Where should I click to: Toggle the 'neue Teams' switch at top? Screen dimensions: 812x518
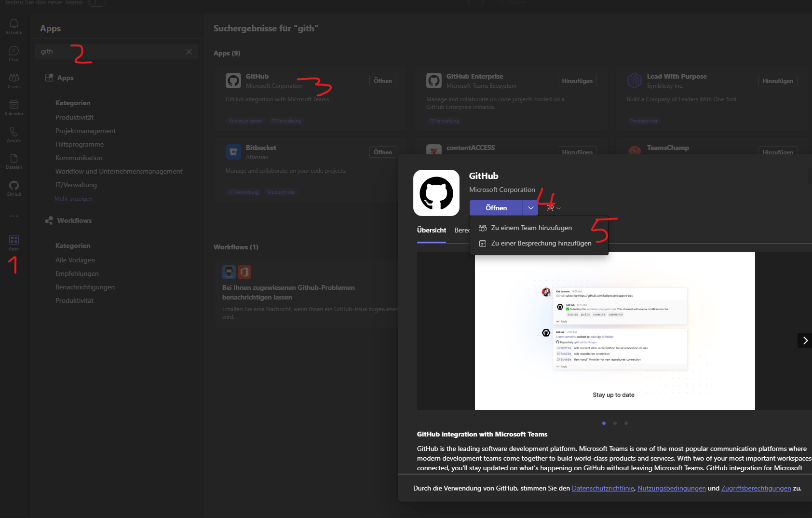tap(96, 3)
